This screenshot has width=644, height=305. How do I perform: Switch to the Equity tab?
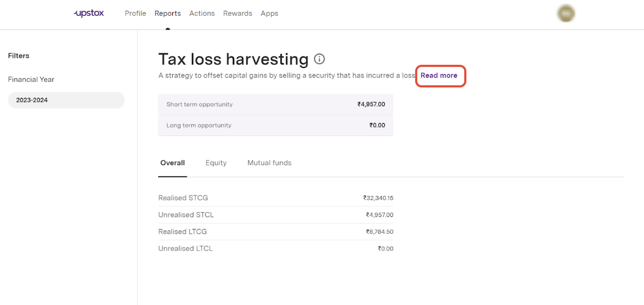click(x=216, y=163)
